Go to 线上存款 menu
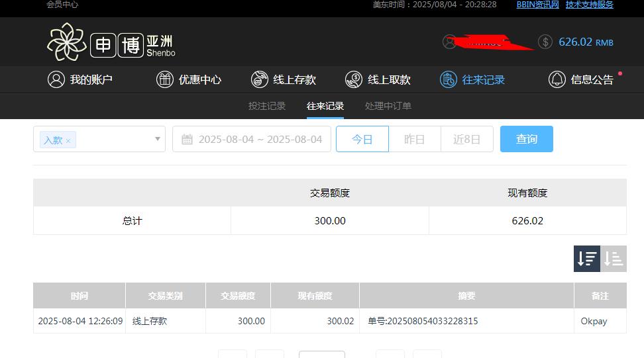644x358 pixels. [x=294, y=79]
